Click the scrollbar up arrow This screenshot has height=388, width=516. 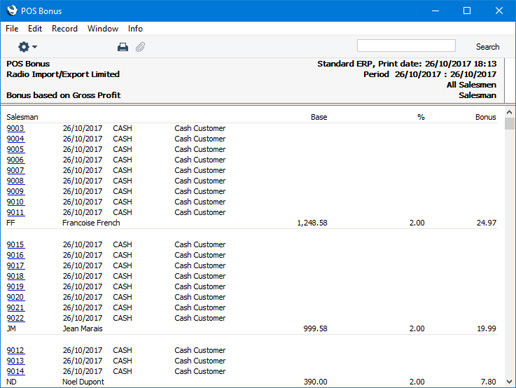[x=509, y=112]
